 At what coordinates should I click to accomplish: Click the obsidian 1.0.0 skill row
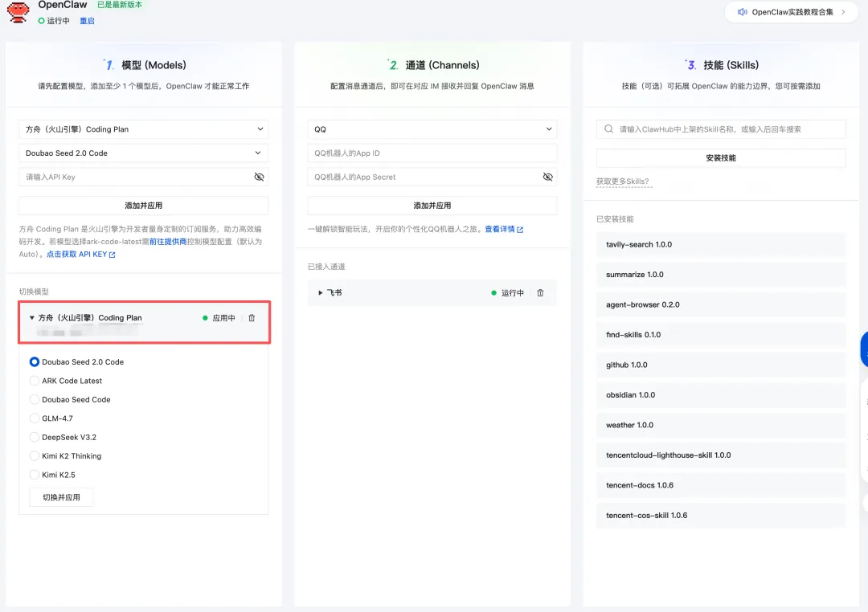click(721, 395)
